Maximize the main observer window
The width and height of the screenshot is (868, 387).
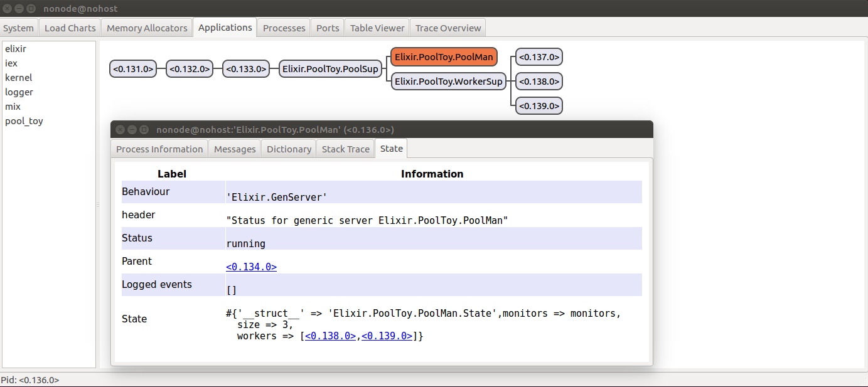coord(31,9)
